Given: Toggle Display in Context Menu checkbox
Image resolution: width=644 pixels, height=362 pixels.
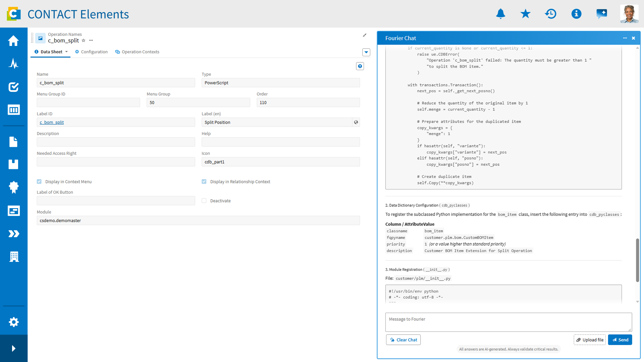Looking at the screenshot, I should pos(39,182).
